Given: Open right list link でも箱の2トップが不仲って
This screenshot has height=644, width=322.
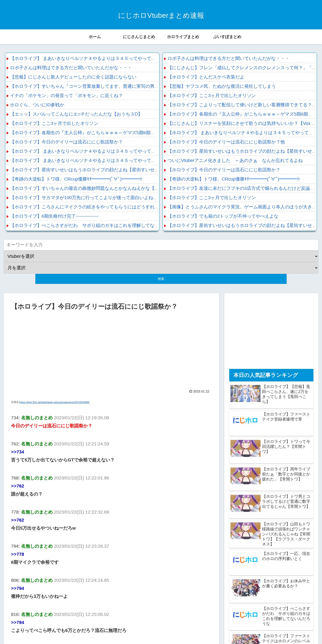Looking at the screenshot, I should [223, 216].
